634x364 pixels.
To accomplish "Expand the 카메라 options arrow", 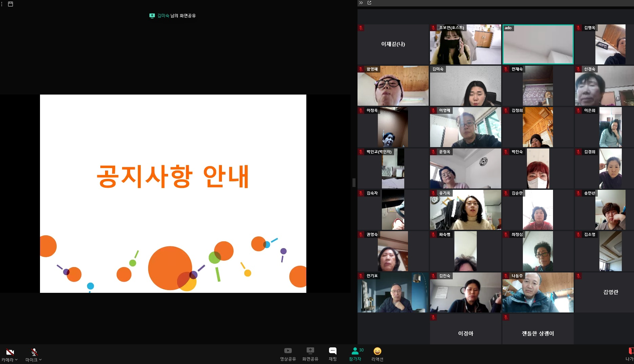I will point(16,360).
